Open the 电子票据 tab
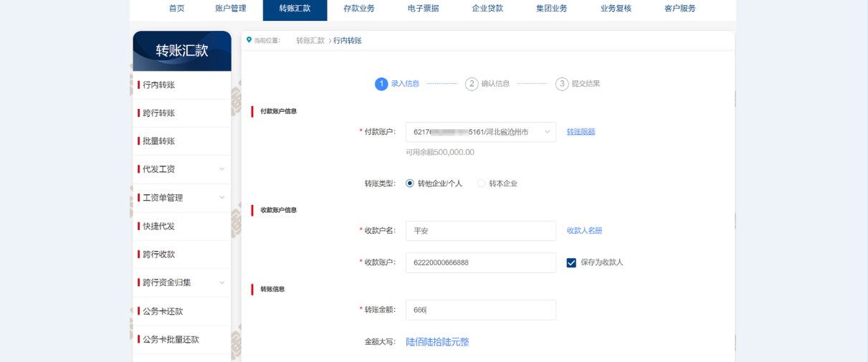 [423, 9]
